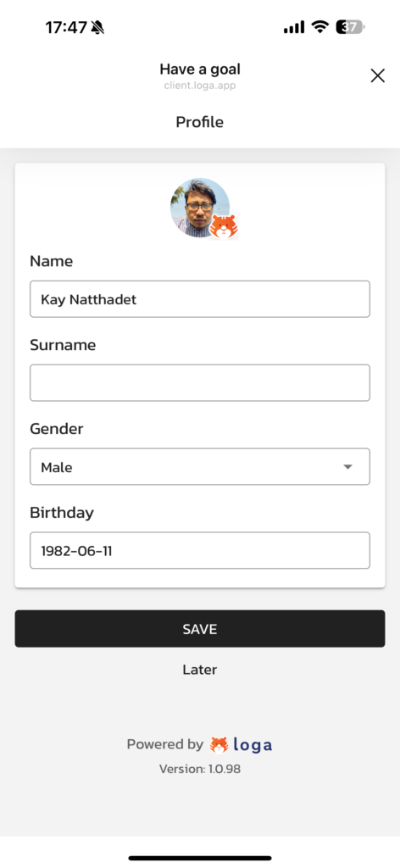Tap the loga tiger logo icon
The height and width of the screenshot is (868, 400).
pyautogui.click(x=219, y=745)
